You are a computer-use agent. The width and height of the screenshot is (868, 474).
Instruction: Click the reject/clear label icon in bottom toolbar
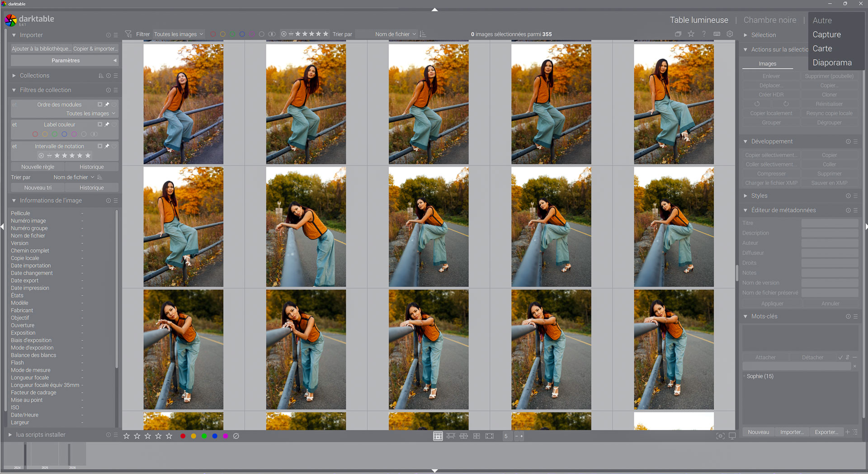(236, 436)
